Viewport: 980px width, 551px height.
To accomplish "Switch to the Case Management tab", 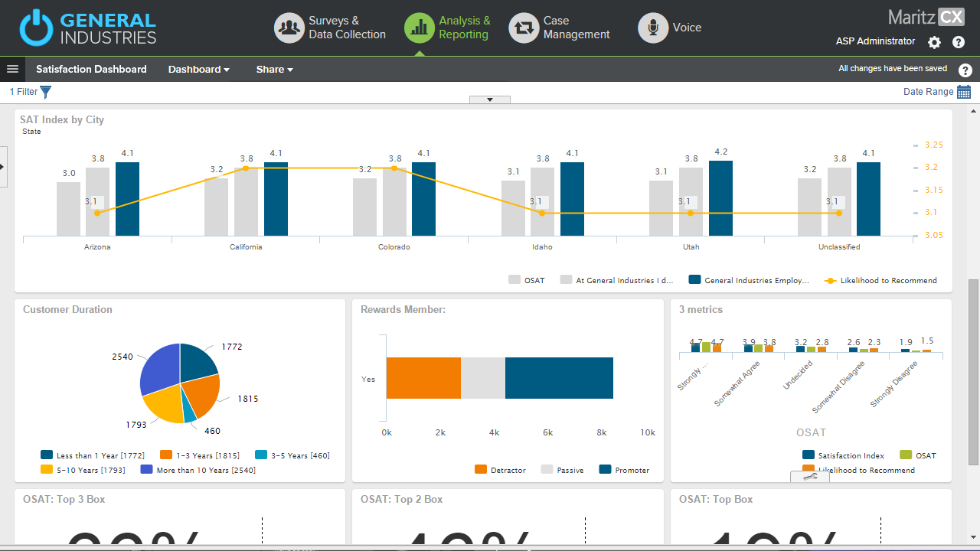I will coord(560,28).
